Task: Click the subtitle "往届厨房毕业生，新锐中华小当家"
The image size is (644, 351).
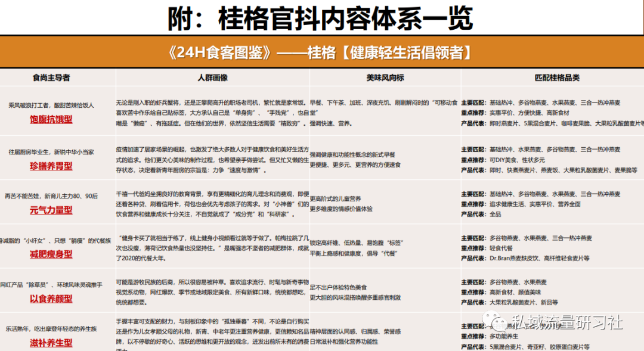Action: (51, 152)
